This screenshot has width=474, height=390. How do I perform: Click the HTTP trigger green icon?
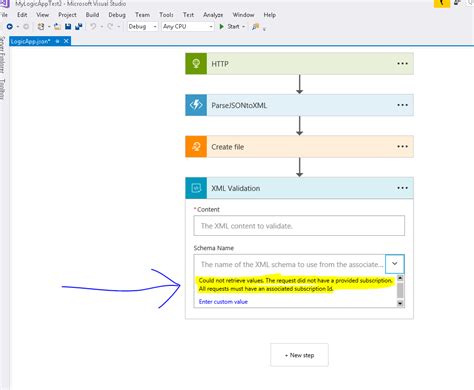196,63
